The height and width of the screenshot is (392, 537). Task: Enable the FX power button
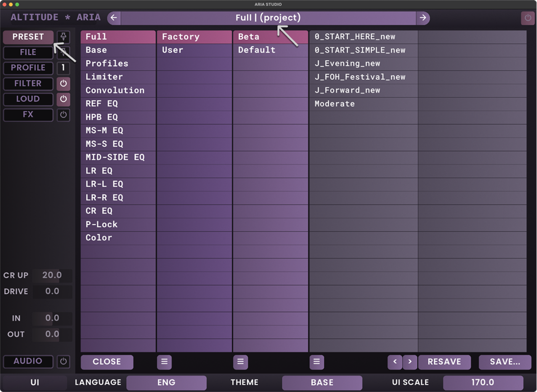click(x=63, y=115)
